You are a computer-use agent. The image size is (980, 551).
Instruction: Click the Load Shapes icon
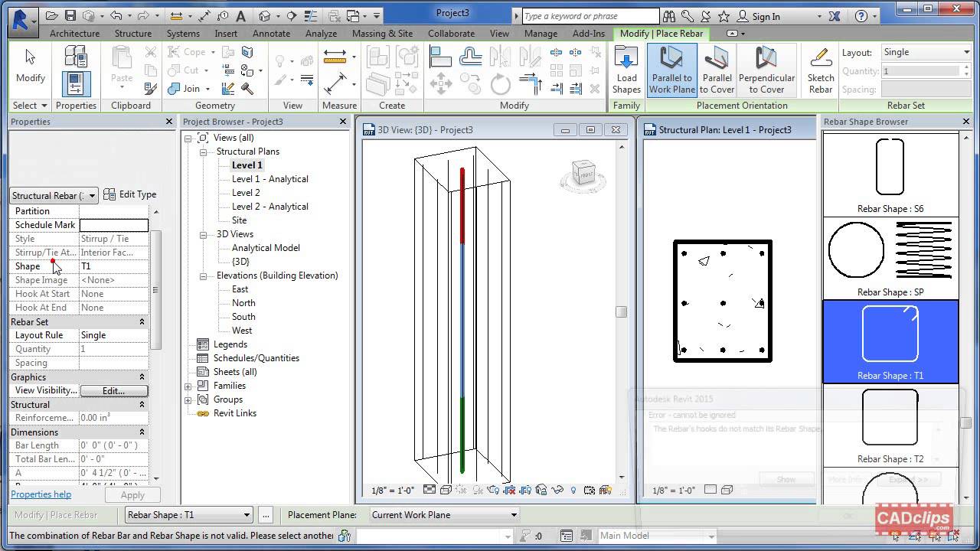(626, 69)
